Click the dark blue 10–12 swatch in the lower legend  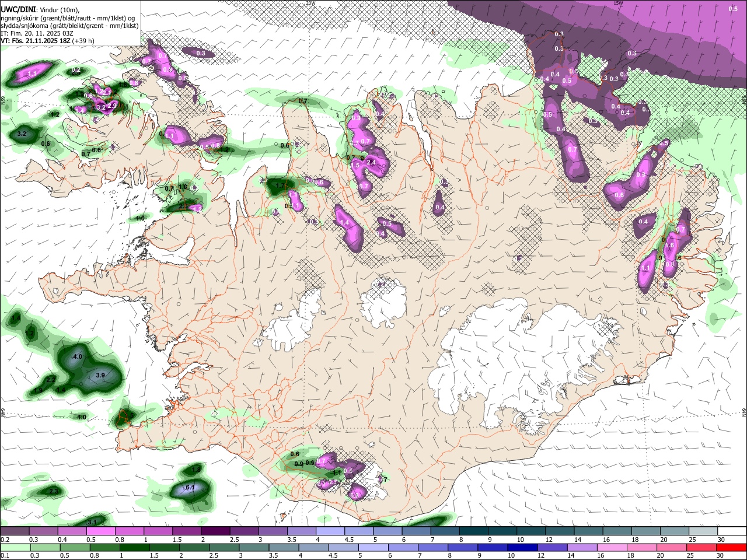(x=522, y=547)
